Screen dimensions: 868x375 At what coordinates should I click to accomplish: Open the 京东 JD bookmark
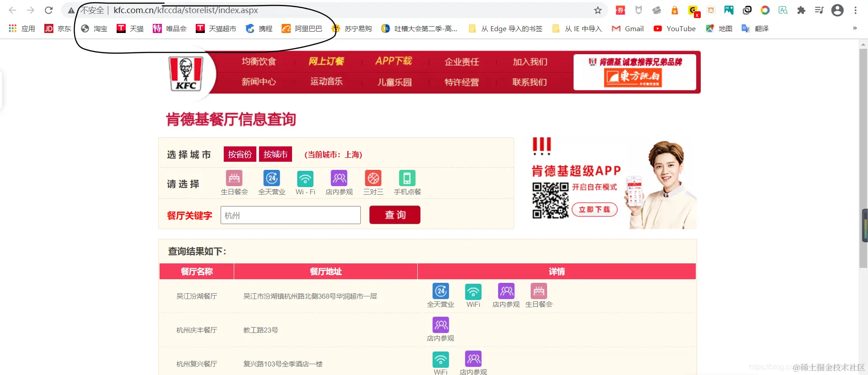coord(58,28)
